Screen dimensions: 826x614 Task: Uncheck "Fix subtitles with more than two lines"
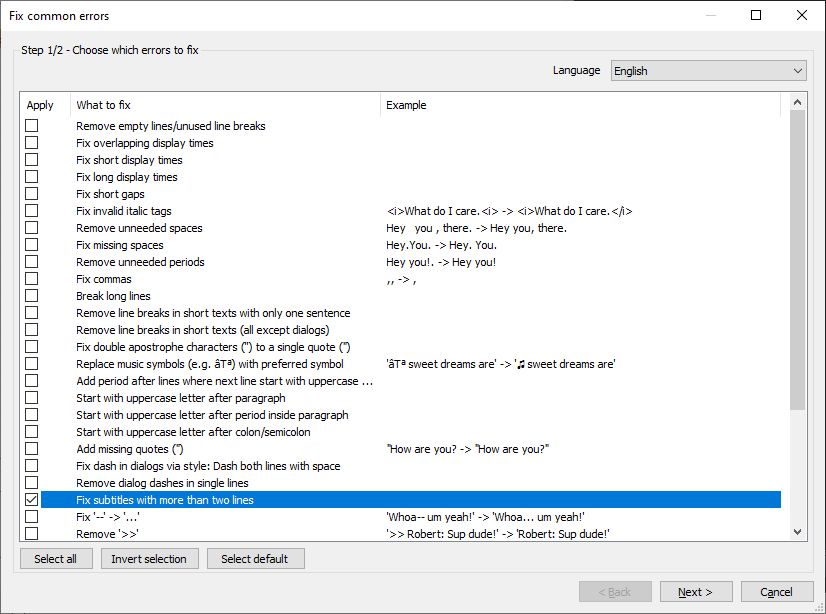tap(31, 500)
